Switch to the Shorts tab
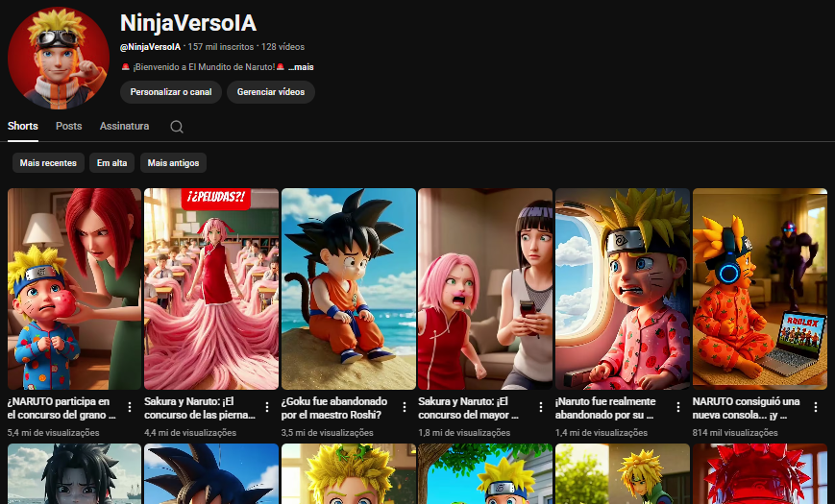Viewport: 835px width, 504px height. [x=23, y=126]
